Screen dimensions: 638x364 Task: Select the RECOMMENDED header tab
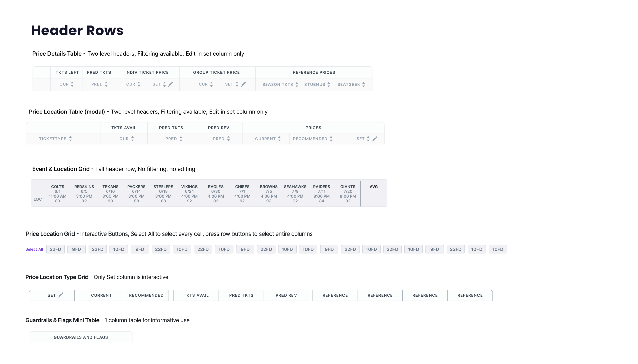(146, 295)
